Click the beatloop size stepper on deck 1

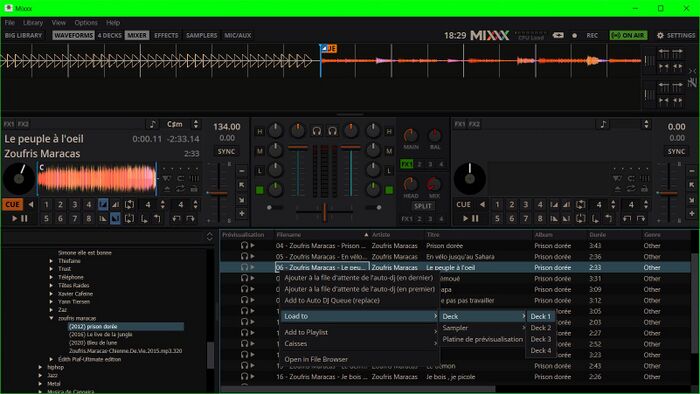[162, 204]
